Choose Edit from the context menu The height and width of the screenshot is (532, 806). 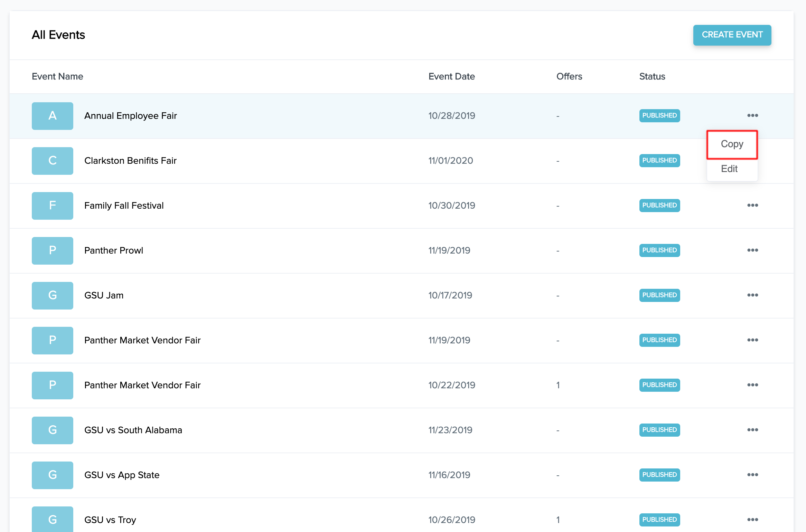729,169
